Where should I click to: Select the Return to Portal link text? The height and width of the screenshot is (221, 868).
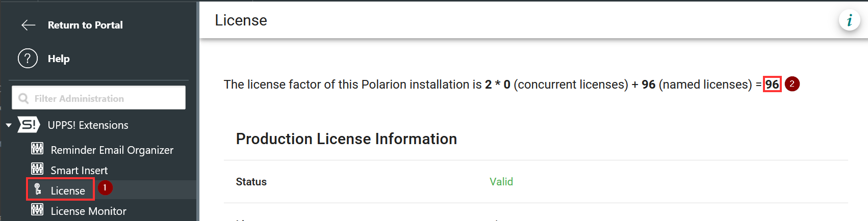[85, 25]
